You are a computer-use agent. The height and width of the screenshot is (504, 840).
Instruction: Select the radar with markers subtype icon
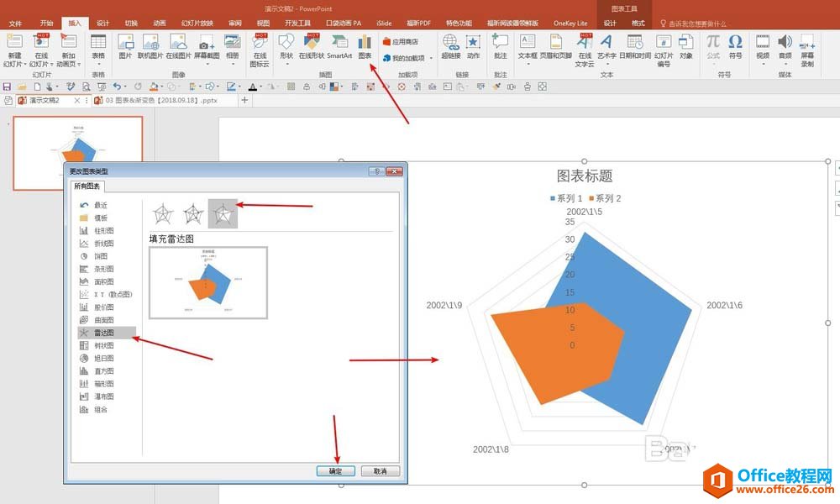[x=193, y=213]
